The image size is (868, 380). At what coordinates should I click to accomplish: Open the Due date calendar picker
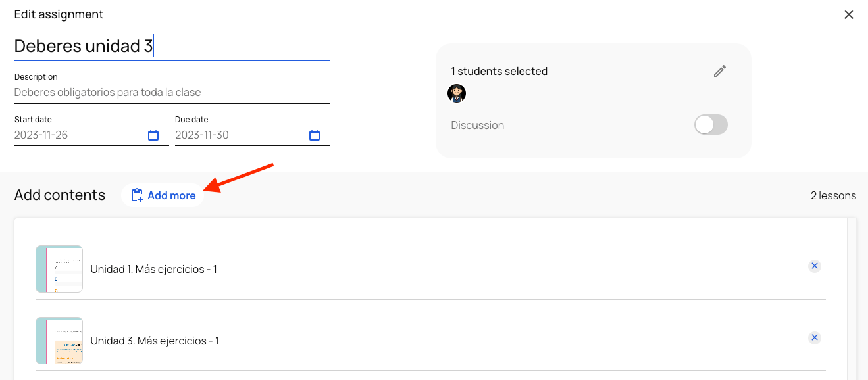[315, 135]
